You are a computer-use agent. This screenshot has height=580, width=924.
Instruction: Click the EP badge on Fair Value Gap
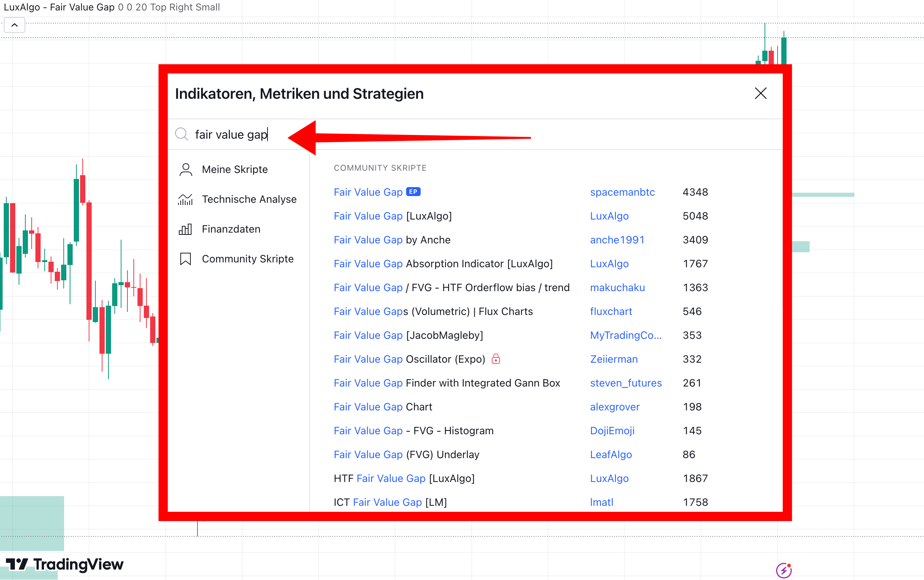point(413,192)
